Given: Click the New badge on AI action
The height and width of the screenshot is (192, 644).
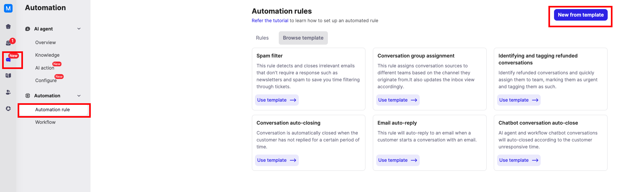Looking at the screenshot, I should (57, 64).
